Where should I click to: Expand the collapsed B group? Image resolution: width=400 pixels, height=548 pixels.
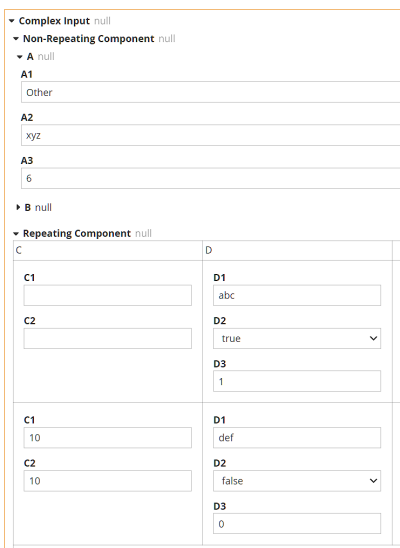coord(18,207)
